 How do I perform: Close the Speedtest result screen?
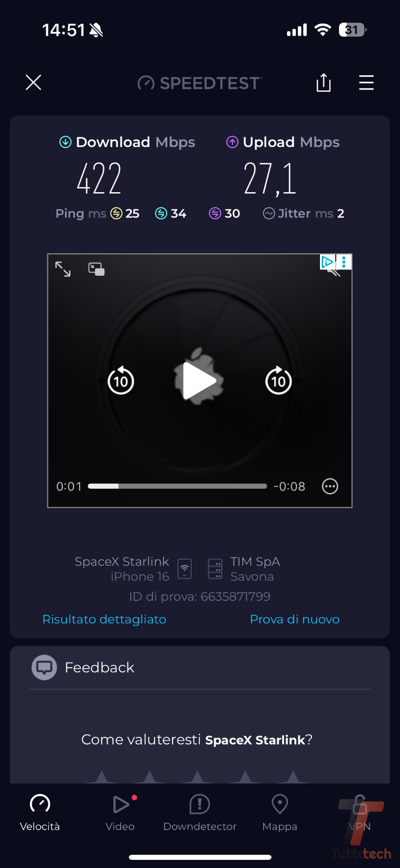[33, 83]
